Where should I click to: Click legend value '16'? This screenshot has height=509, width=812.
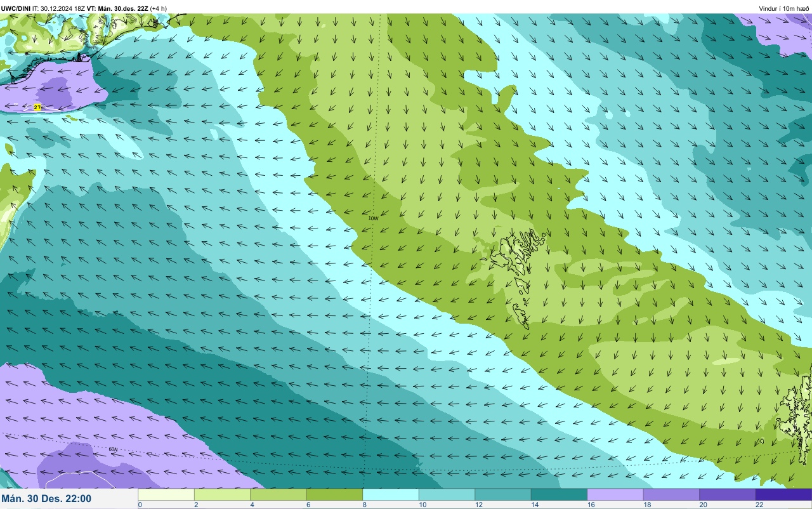point(591,505)
